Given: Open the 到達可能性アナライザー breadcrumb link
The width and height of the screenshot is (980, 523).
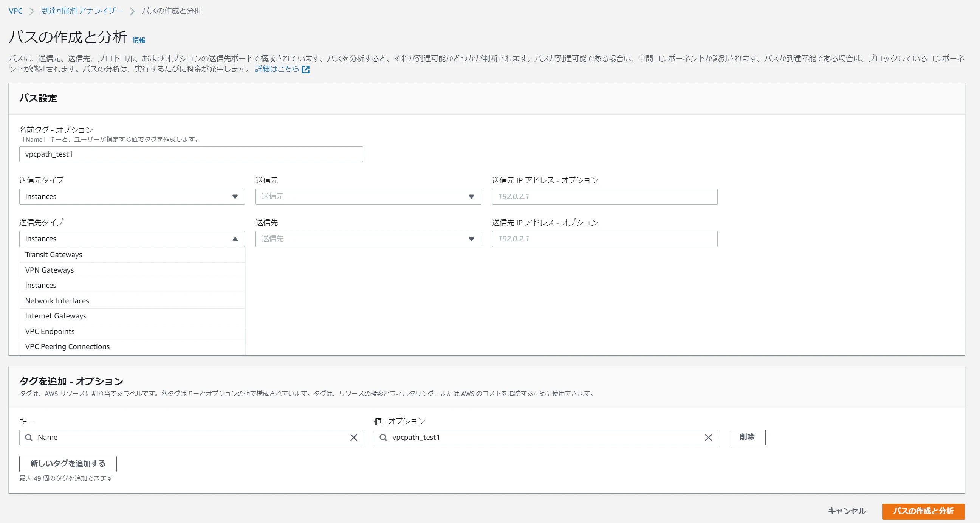Looking at the screenshot, I should click(82, 11).
